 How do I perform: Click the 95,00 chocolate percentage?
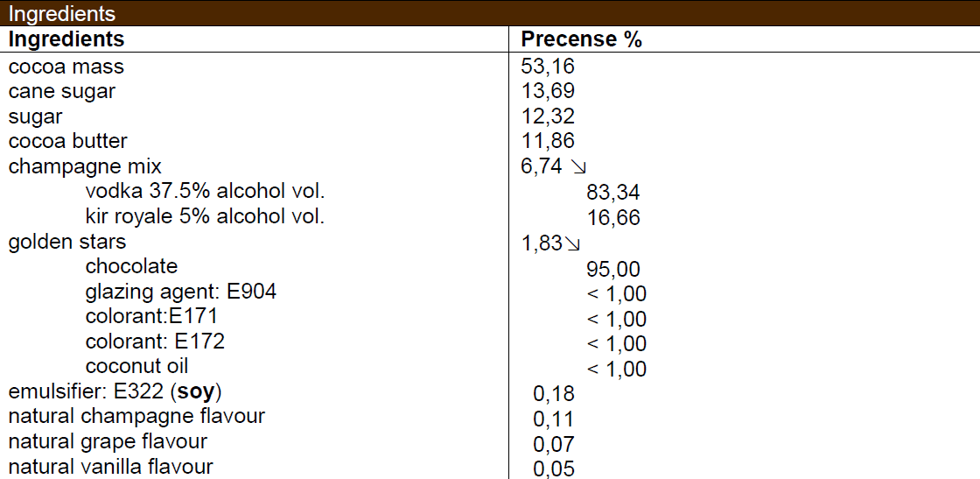click(613, 269)
